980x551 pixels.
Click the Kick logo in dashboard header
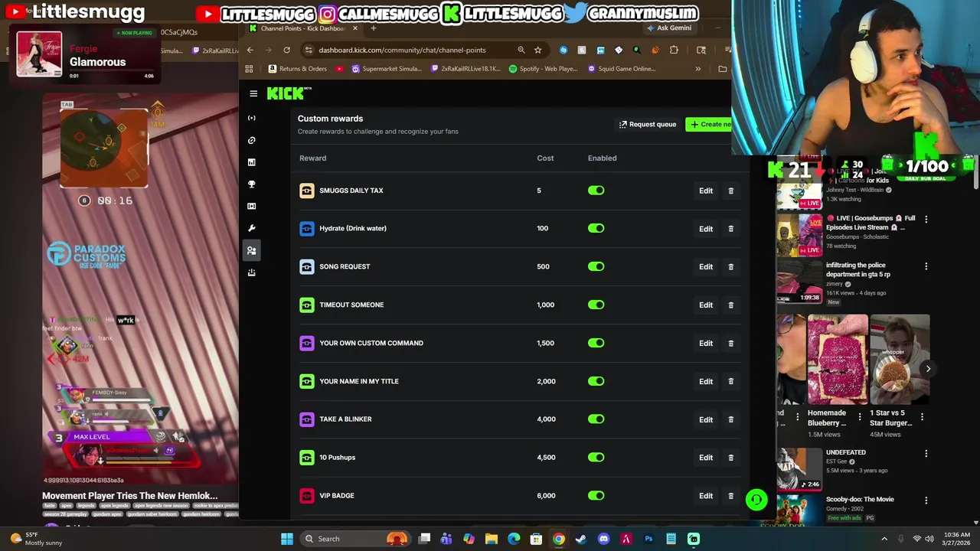tap(289, 93)
